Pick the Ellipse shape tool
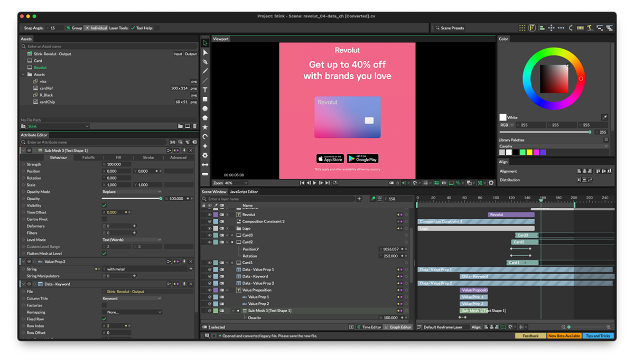Screen dimensions: 634x364 pos(205,109)
